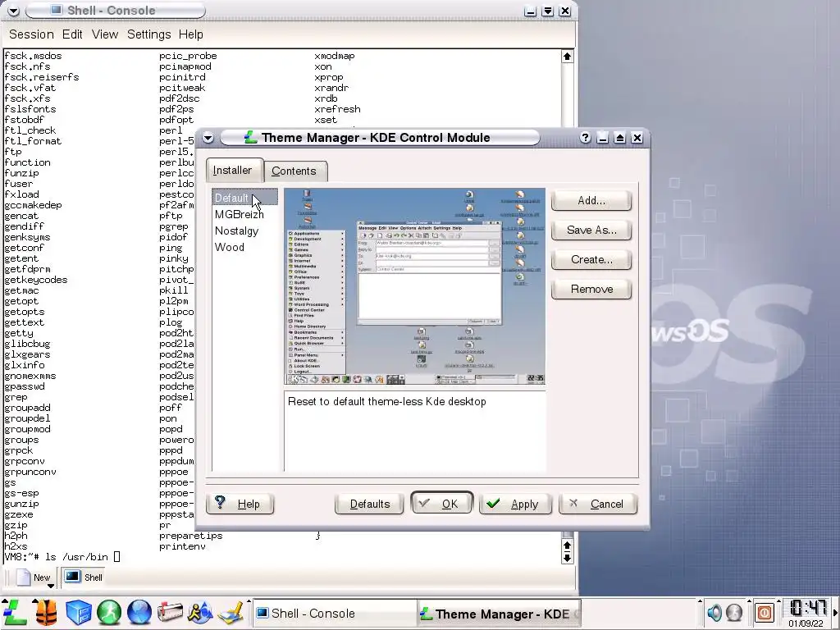
Task: Click the text pcic_probe in Console
Action: 188,56
